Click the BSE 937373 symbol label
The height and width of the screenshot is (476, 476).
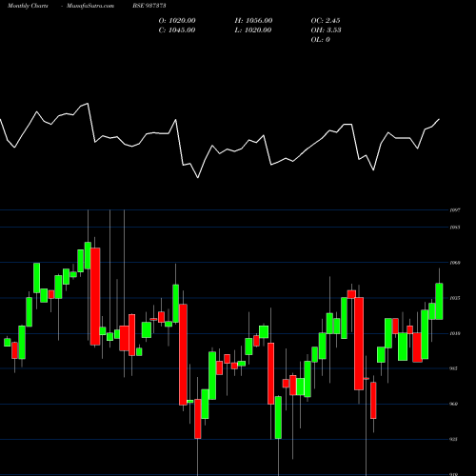[149, 6]
